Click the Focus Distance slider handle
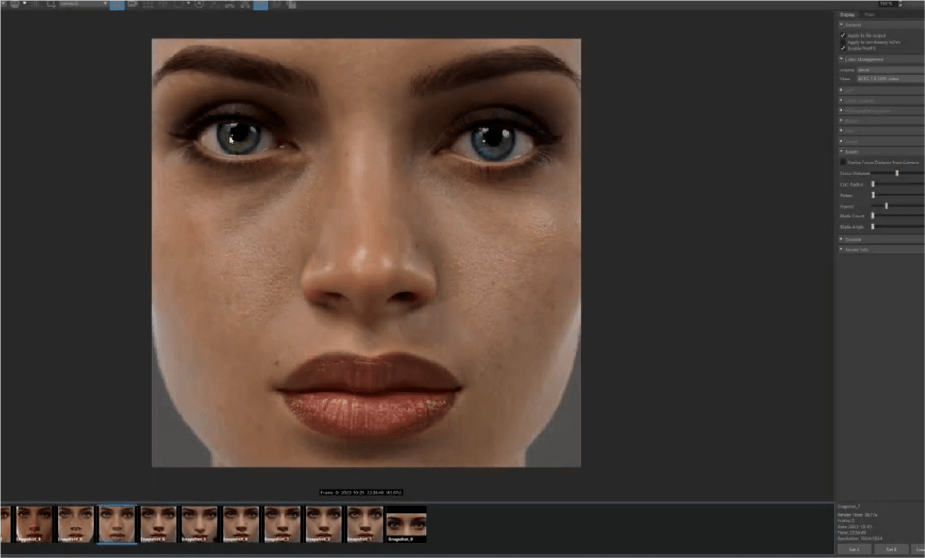925x558 pixels. 897,173
